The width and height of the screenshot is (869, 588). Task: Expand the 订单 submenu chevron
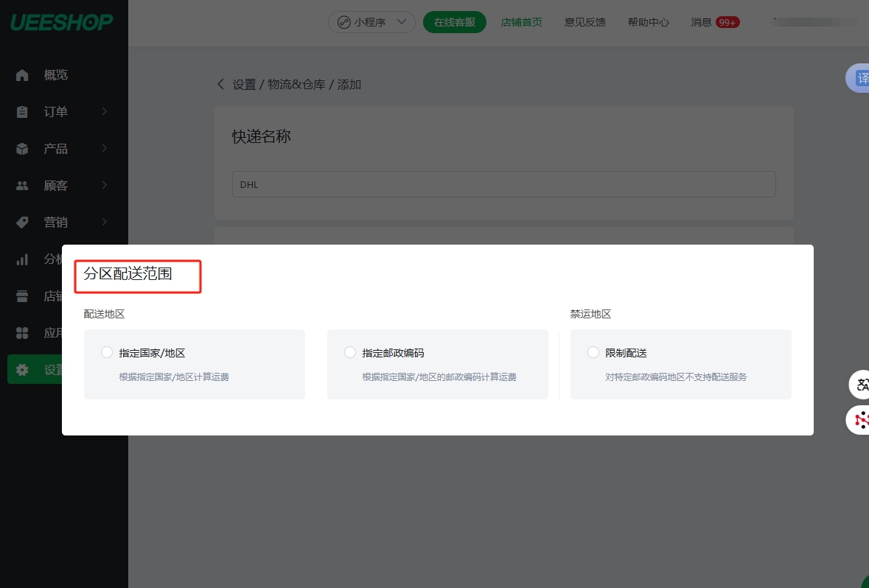[x=105, y=112]
